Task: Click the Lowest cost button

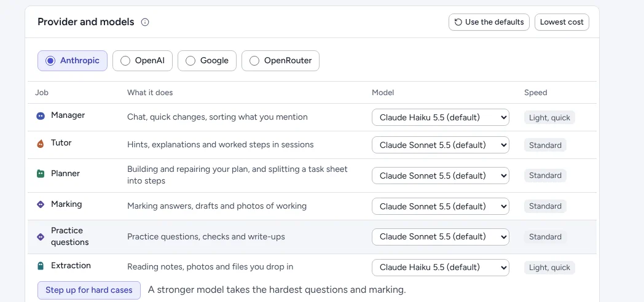Action: (x=562, y=22)
